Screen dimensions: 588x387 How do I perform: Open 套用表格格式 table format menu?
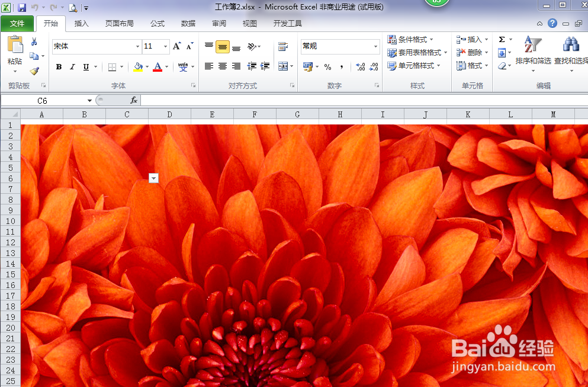[x=417, y=53]
